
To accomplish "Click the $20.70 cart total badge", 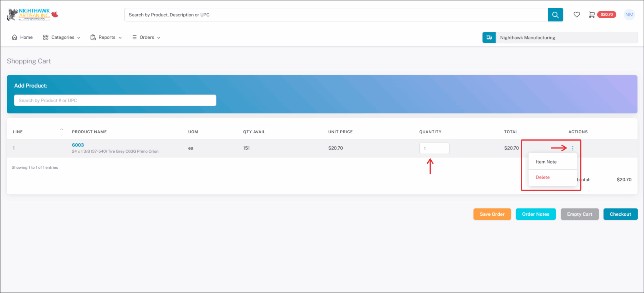I will [607, 15].
